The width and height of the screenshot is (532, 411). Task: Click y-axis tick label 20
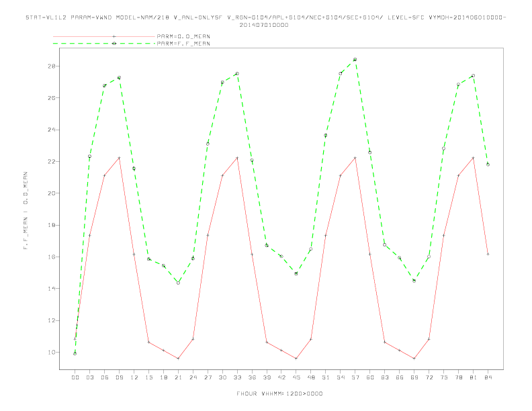52,193
